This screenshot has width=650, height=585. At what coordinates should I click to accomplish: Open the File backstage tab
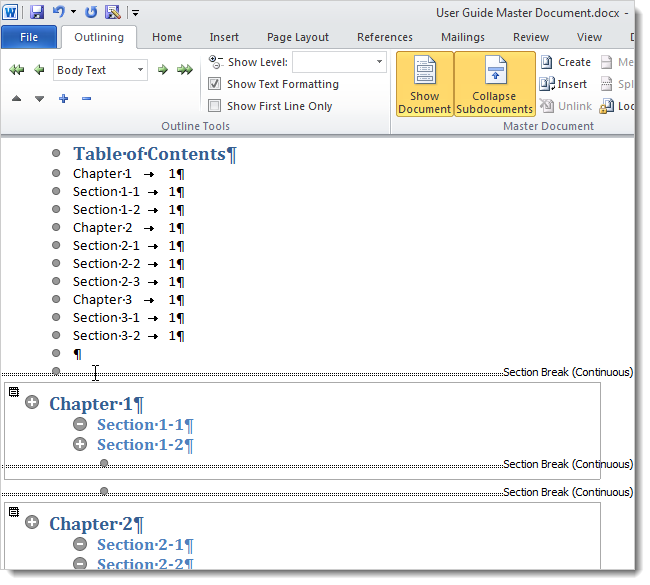(x=29, y=37)
